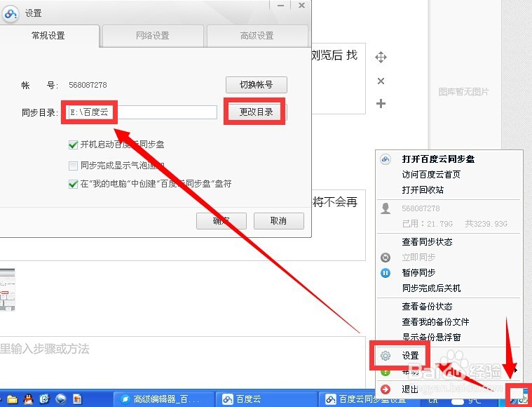The image size is (532, 407).
Task: Click the Baidu Cloud icon beside 打开百度云同步盘
Action: (386, 159)
